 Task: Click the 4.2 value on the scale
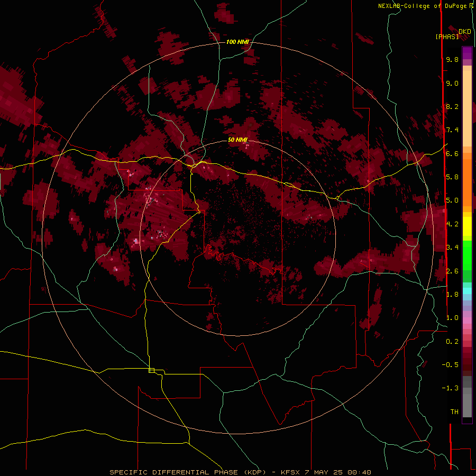(452, 224)
